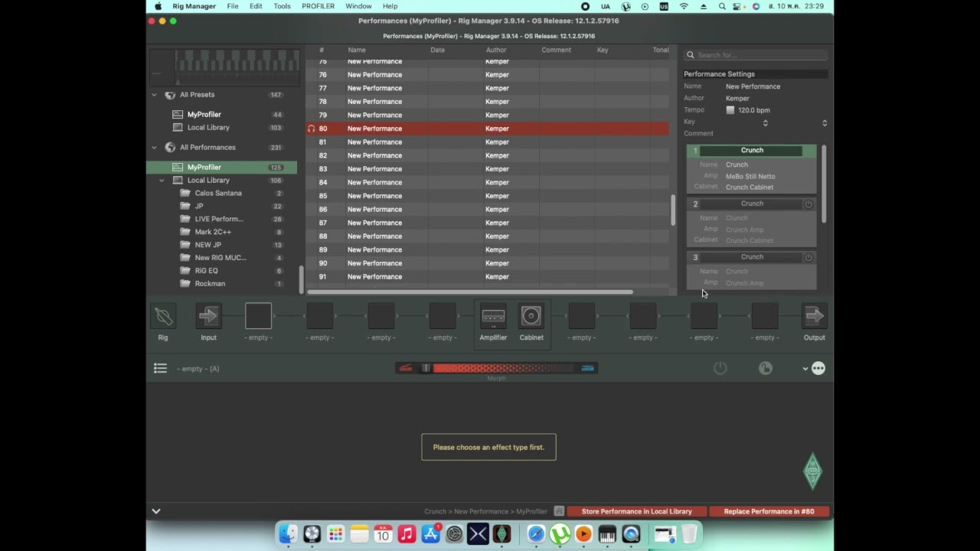
Task: Select the RIG EQ folder
Action: 206,271
